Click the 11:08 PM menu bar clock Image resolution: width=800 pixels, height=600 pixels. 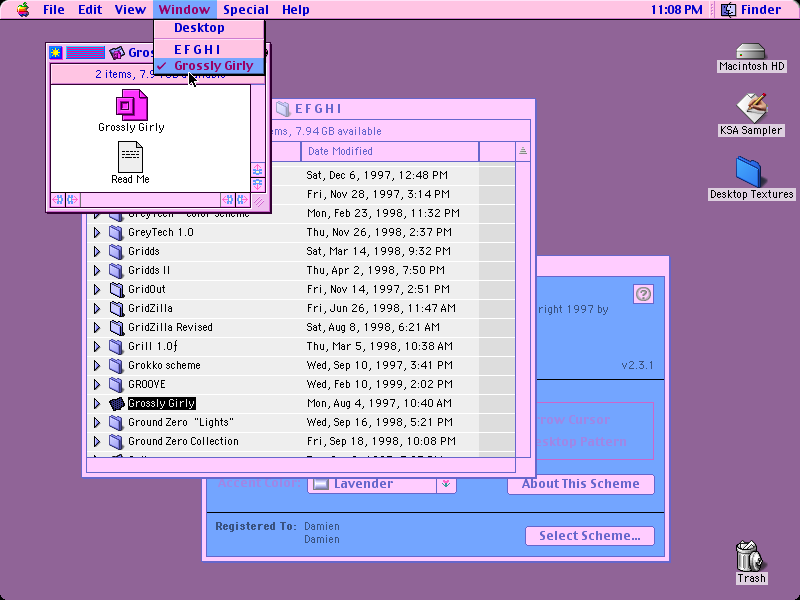coord(677,9)
